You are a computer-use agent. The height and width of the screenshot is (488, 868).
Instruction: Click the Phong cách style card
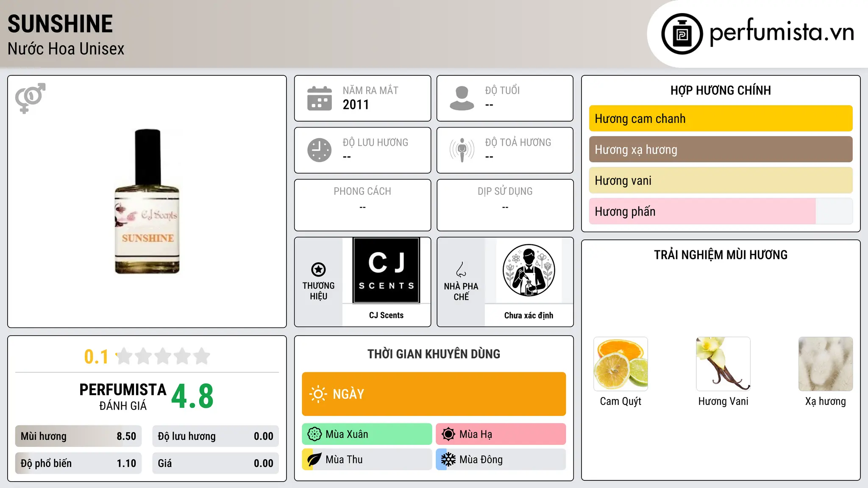click(x=362, y=205)
